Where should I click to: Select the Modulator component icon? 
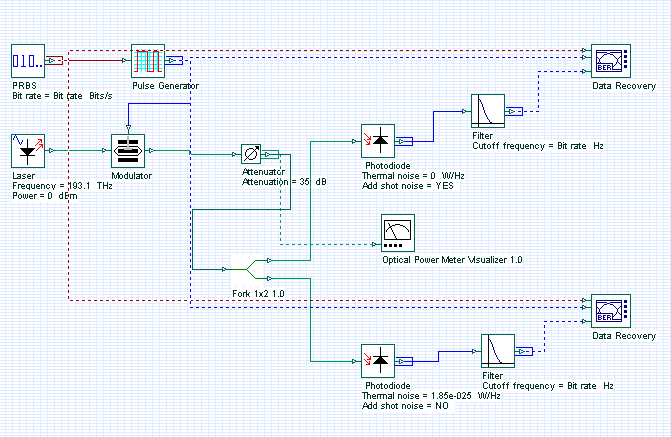128,151
